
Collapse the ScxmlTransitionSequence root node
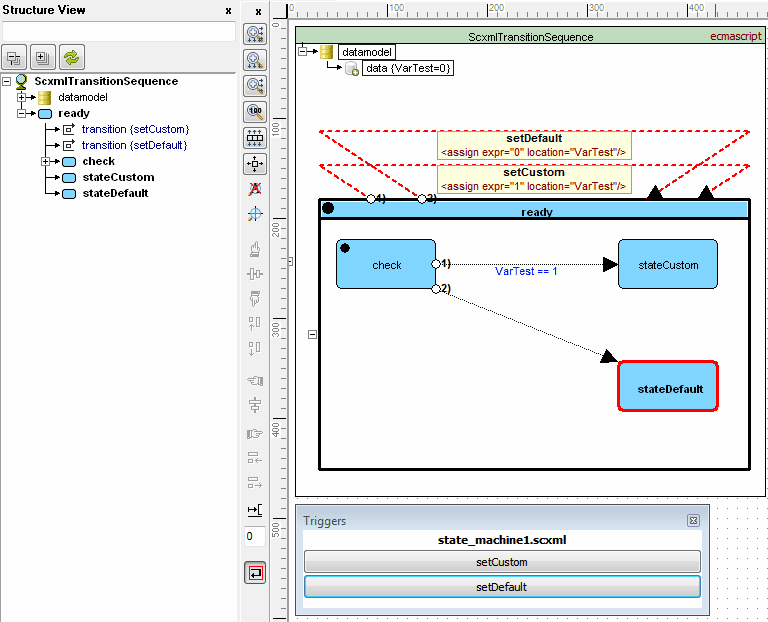7,82
